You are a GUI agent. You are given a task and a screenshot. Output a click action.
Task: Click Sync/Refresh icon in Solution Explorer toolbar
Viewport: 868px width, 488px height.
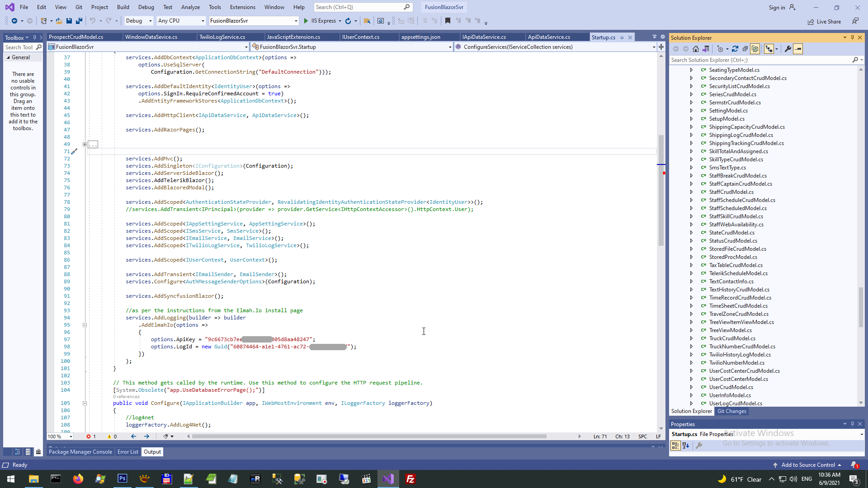click(x=735, y=49)
